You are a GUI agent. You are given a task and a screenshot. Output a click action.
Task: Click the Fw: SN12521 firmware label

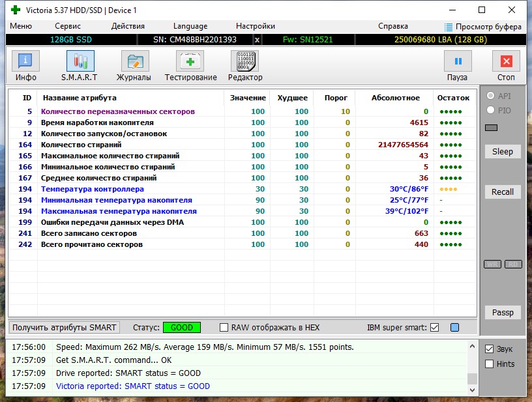[308, 40]
